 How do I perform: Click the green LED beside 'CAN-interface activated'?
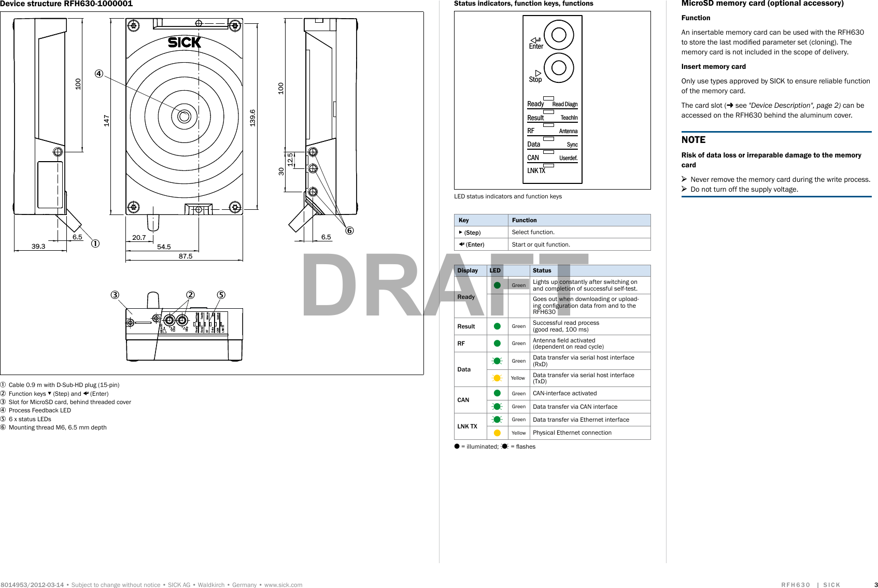(497, 393)
